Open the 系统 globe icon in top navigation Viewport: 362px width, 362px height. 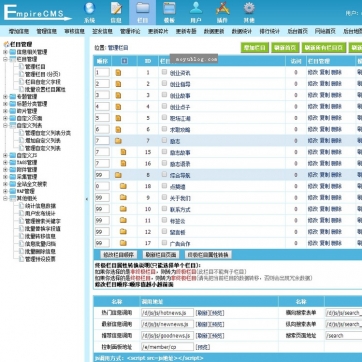[x=89, y=9]
